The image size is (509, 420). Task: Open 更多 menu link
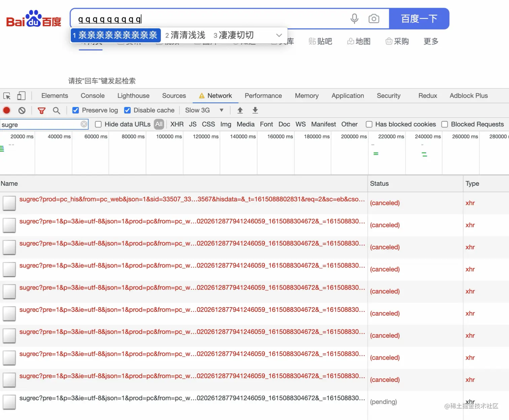431,41
